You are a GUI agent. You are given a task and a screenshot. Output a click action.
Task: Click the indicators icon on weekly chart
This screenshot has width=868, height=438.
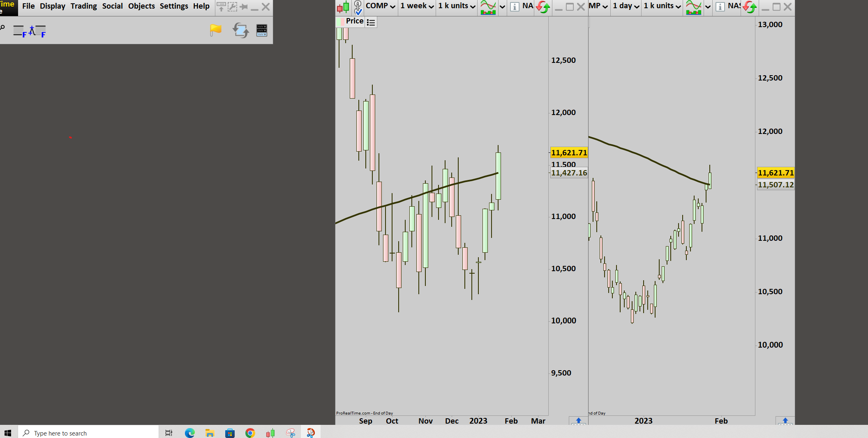coord(488,7)
